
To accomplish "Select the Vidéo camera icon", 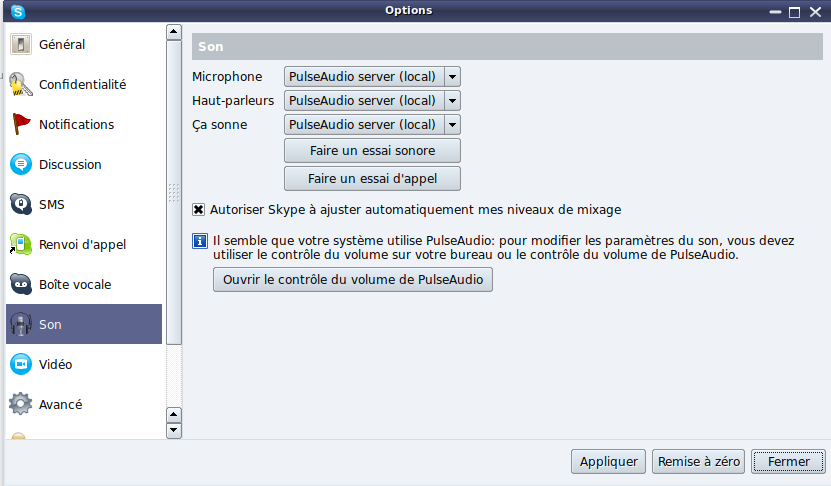I will (21, 365).
